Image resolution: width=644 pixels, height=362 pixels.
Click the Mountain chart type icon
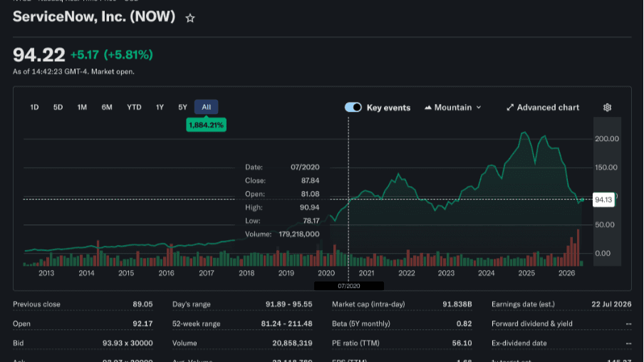pos(427,107)
